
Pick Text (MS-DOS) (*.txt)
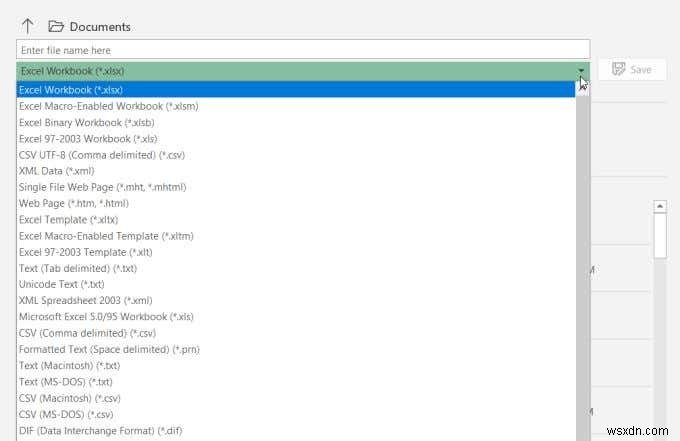(296, 382)
